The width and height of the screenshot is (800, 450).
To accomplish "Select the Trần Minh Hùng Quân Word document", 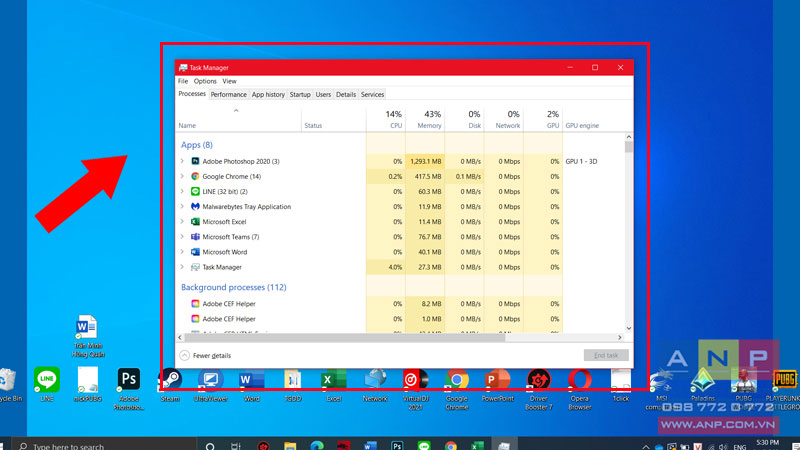I will click(87, 336).
